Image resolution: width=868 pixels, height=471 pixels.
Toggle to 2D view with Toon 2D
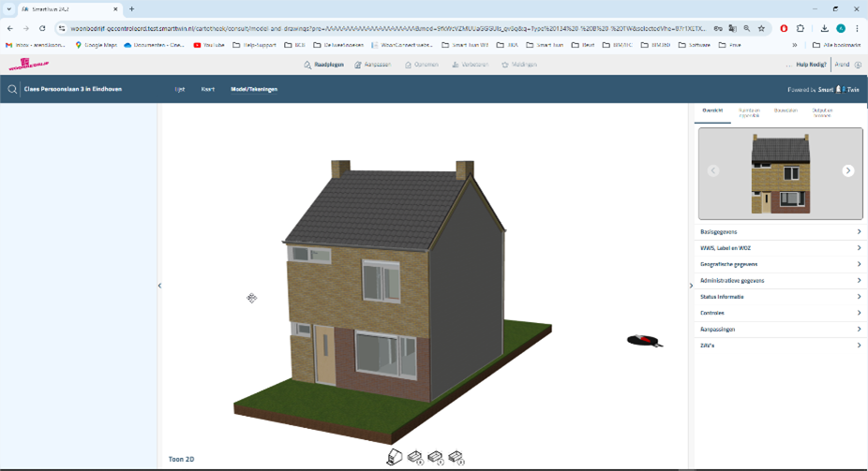pos(181,459)
